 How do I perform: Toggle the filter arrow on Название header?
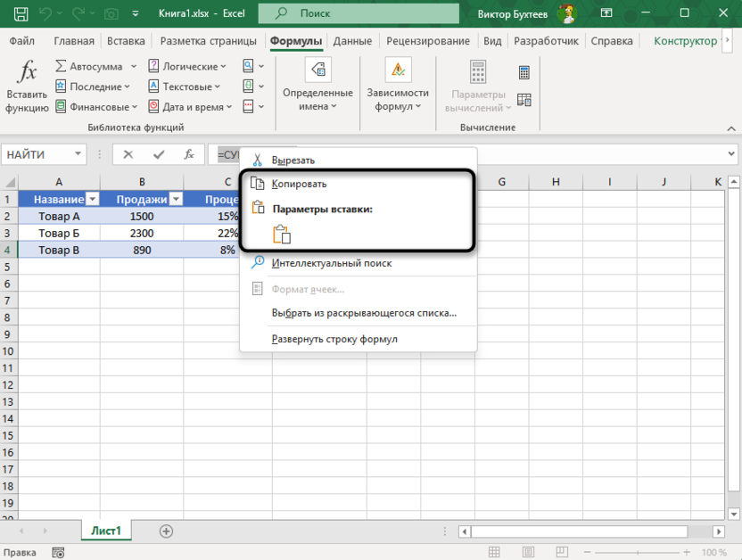92,200
